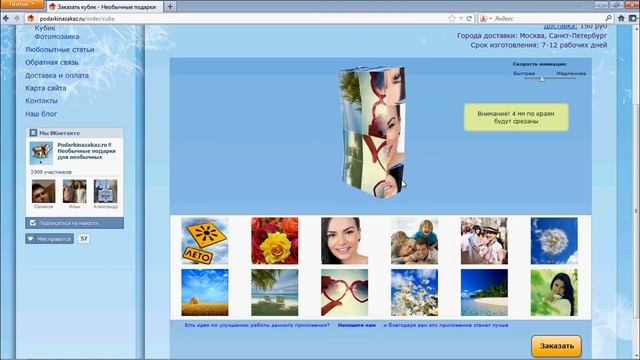
Task: Click the browser back arrow
Action: 6,18
